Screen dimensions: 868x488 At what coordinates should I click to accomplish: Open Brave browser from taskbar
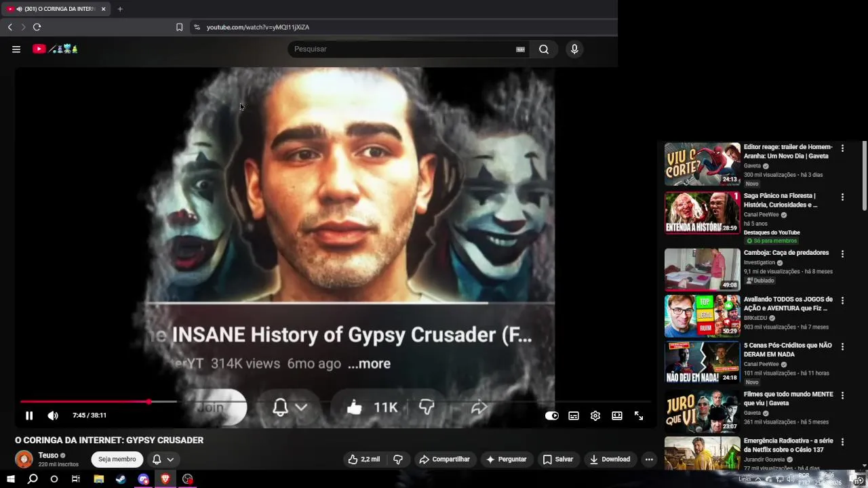coord(165,479)
